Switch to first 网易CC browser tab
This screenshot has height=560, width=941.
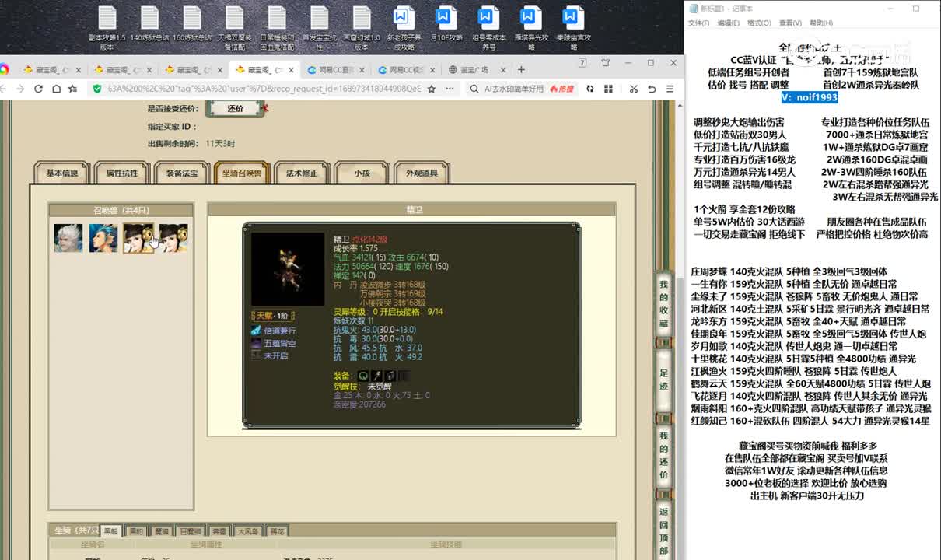coord(335,70)
